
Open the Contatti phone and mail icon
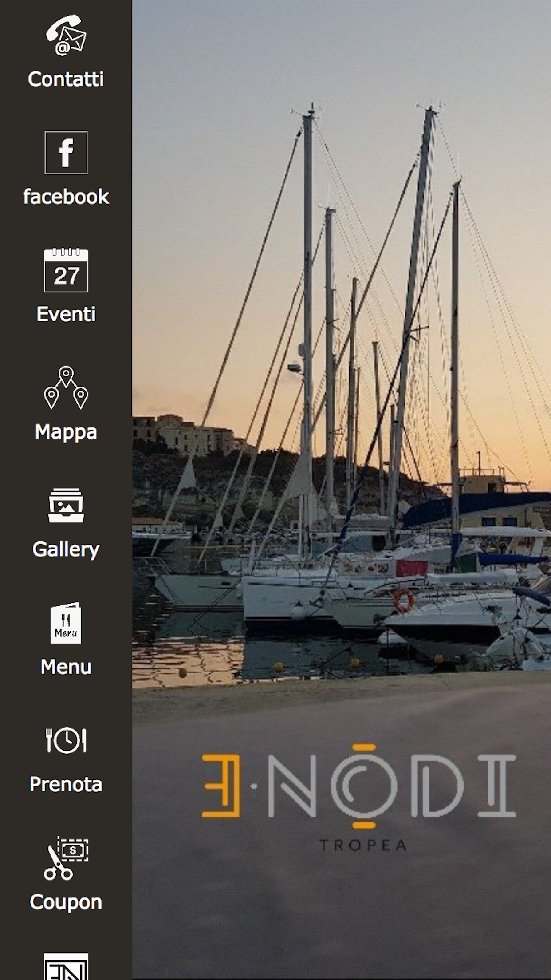(66, 35)
